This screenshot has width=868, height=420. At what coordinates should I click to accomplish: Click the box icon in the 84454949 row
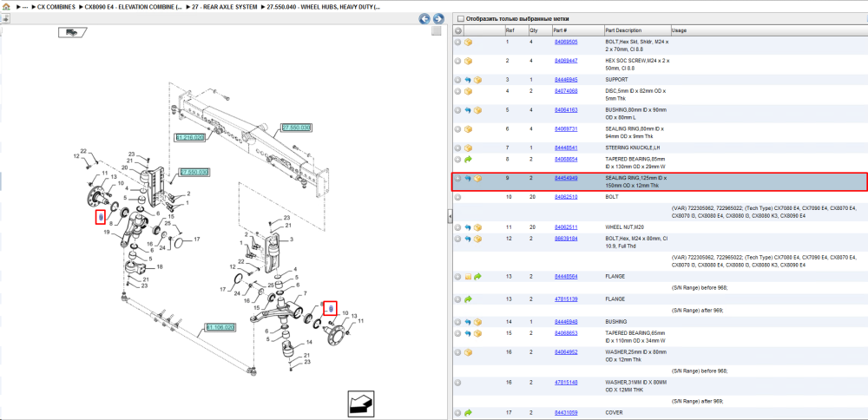[477, 178]
